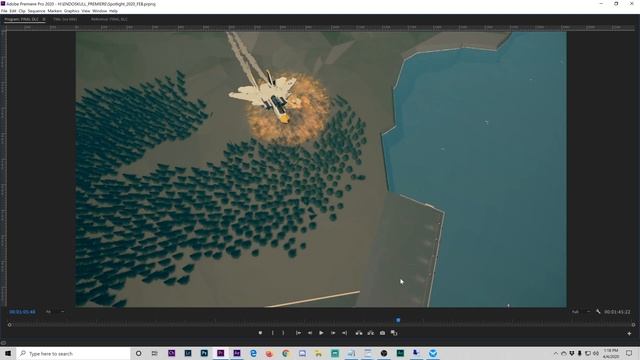Open the Window menu
Viewport: 640px width, 360px height.
point(100,11)
